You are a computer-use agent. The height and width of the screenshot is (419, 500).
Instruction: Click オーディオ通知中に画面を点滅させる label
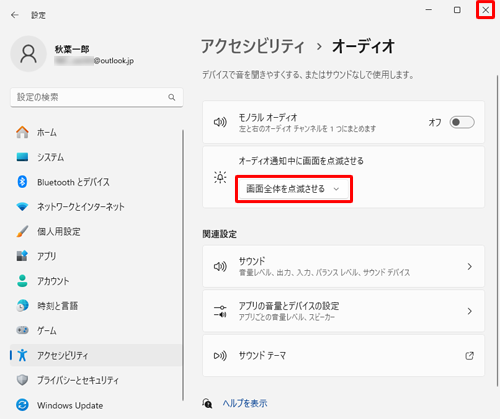(x=301, y=161)
